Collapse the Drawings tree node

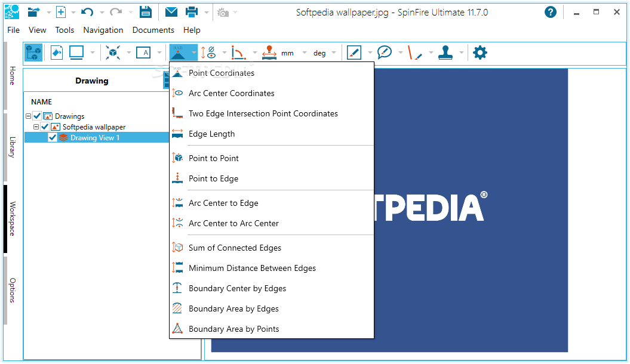pyautogui.click(x=28, y=116)
